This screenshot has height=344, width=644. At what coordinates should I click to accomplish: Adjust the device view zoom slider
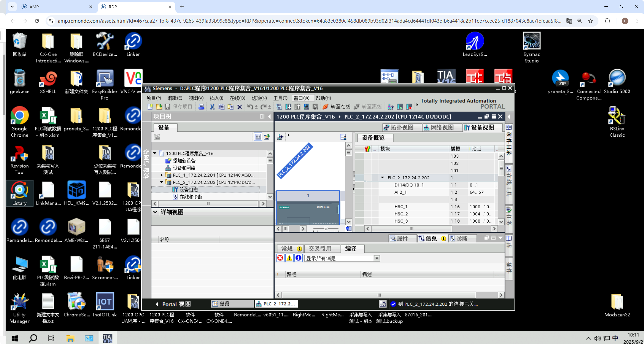click(x=326, y=229)
